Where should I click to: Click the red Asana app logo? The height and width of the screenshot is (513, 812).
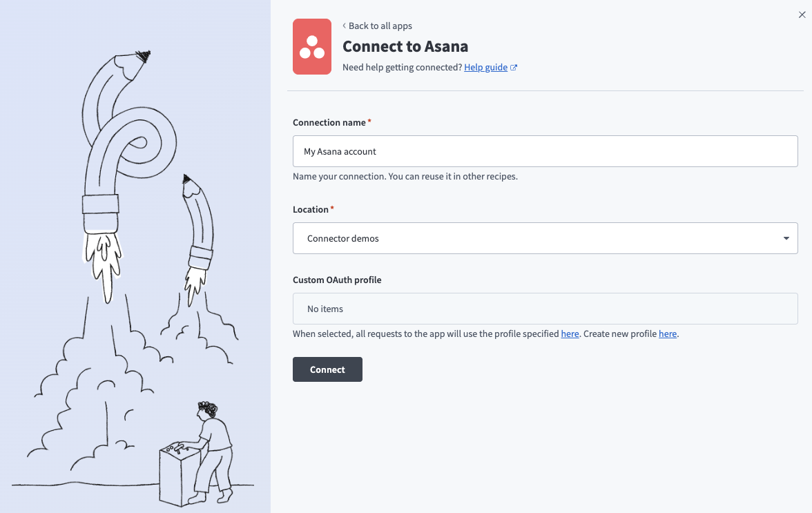[311, 46]
